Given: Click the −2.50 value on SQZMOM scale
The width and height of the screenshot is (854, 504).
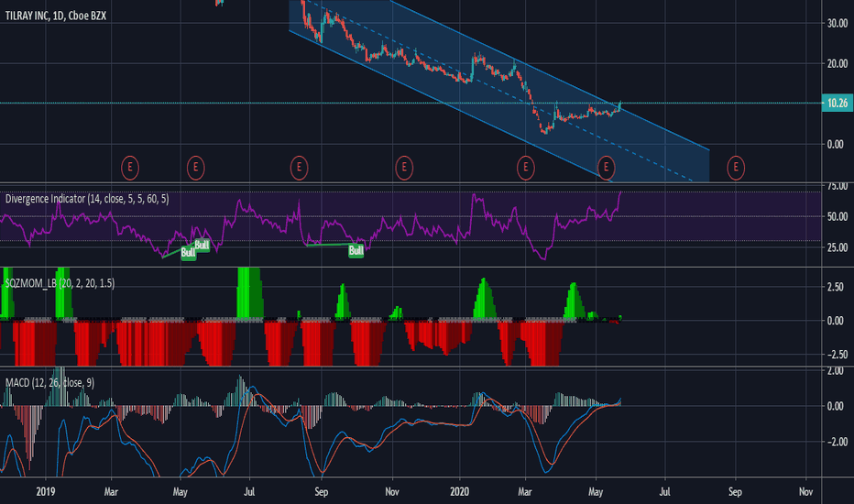Looking at the screenshot, I should click(838, 355).
